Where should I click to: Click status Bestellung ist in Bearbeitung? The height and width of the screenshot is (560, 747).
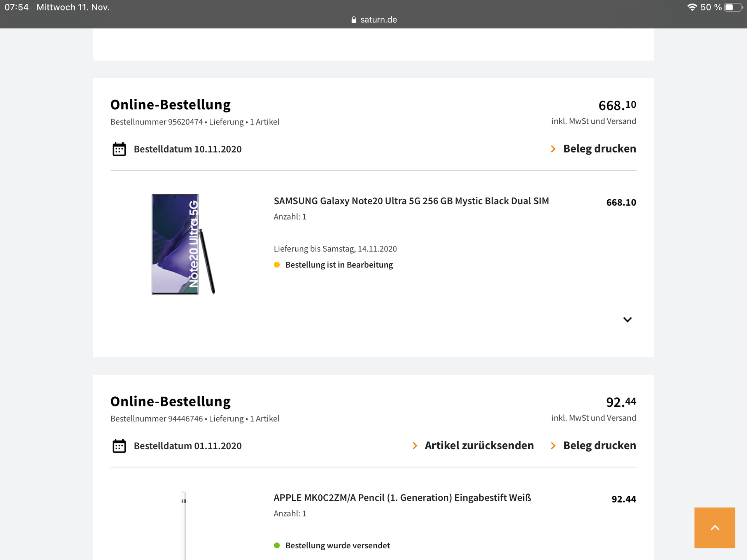pos(333,265)
